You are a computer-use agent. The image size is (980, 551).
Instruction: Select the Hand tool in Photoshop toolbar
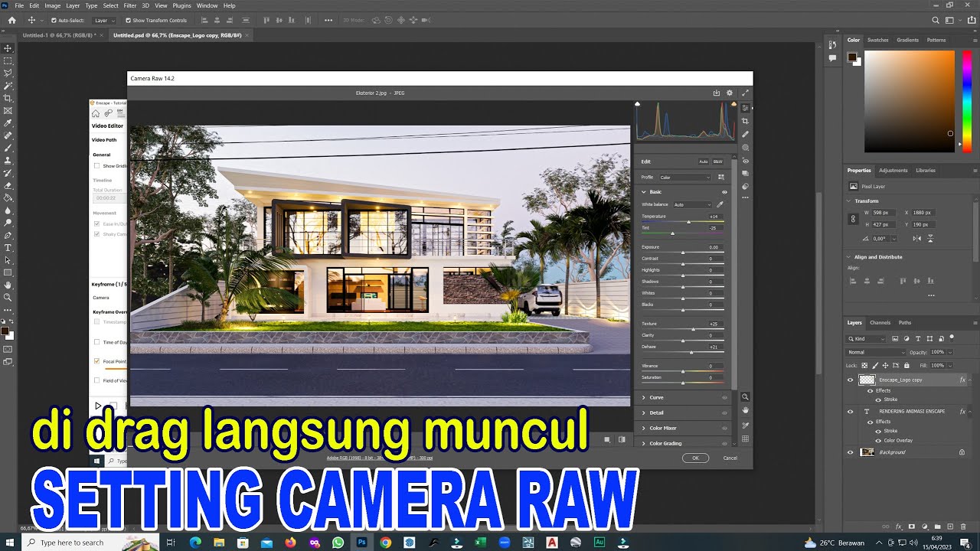tap(8, 285)
